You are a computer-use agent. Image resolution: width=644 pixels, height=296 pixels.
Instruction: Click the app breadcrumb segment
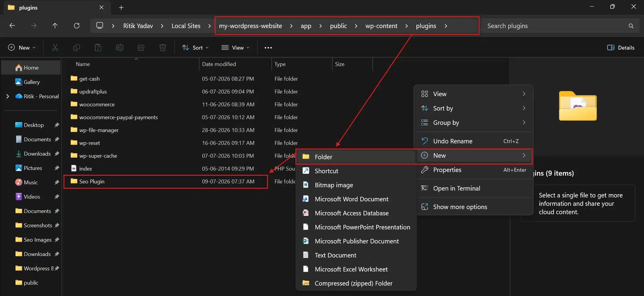click(x=306, y=26)
